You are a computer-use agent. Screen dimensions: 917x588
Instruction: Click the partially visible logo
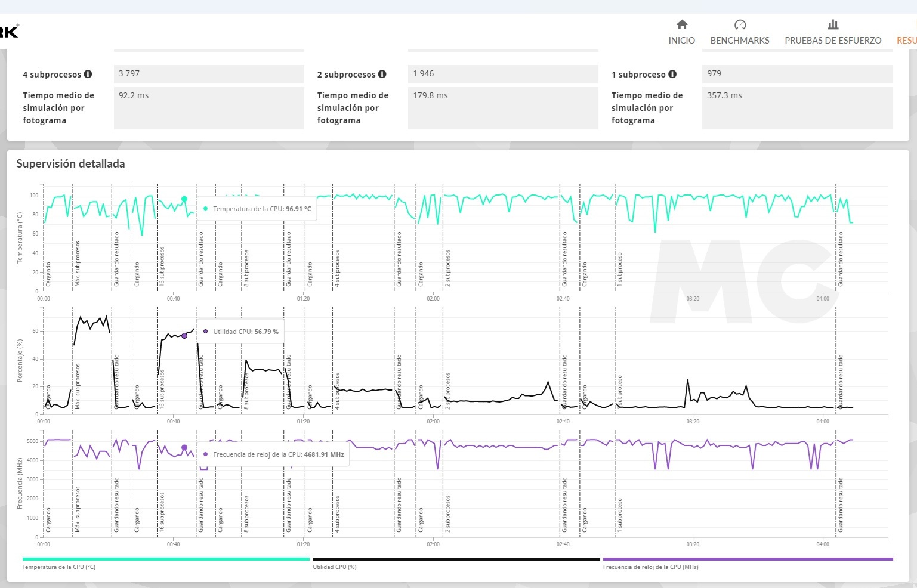point(9,31)
